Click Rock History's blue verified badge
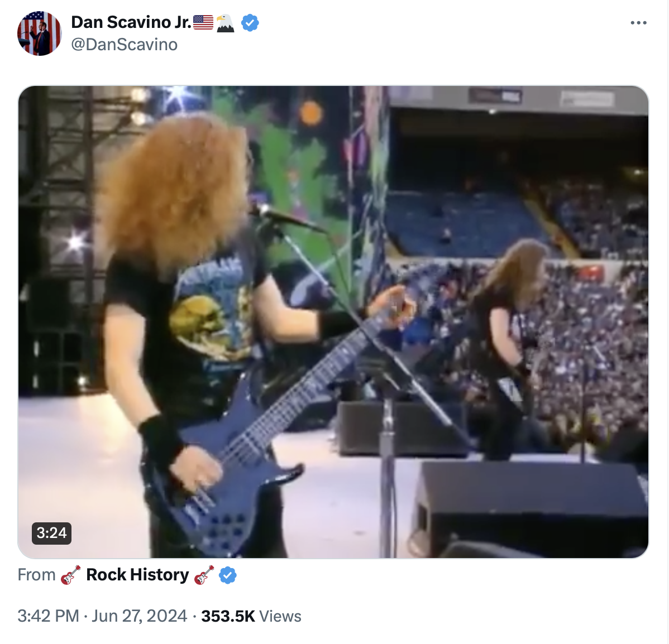Screen dimensions: 669x644 pos(227,575)
